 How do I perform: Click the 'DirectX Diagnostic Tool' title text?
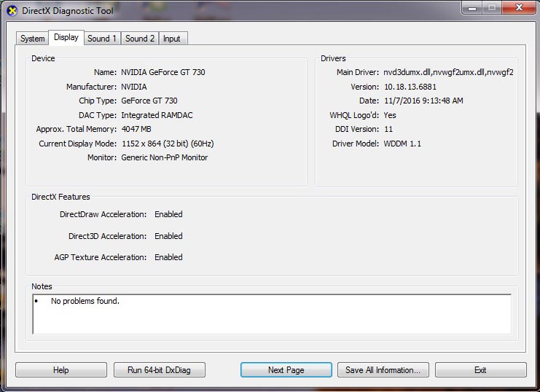tap(68, 11)
